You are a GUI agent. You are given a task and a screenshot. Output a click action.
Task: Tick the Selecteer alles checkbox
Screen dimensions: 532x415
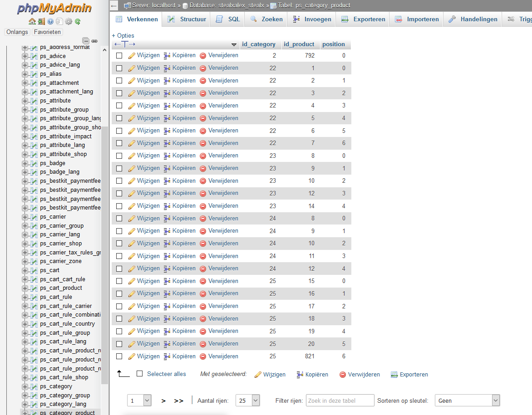click(x=139, y=374)
